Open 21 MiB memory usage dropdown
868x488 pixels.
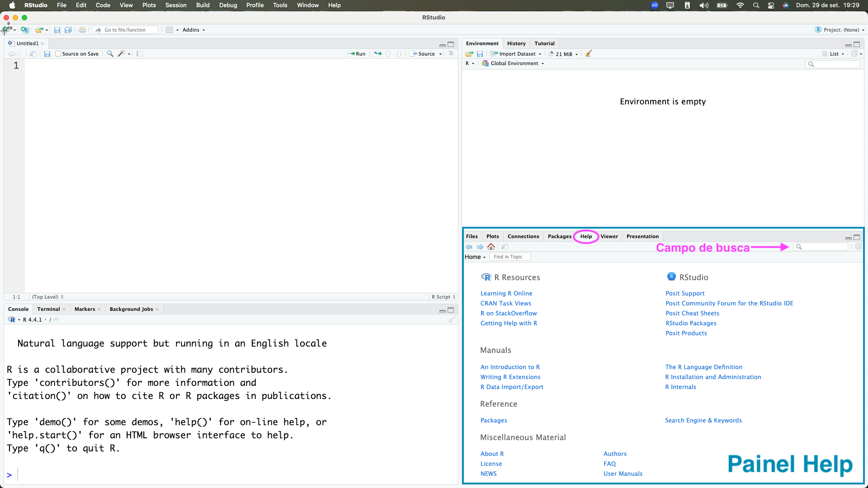(563, 54)
